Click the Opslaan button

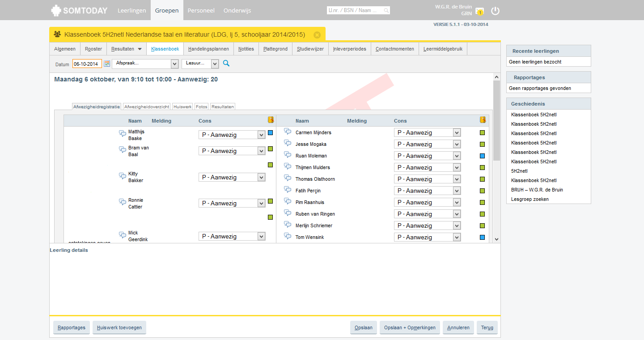coord(364,327)
